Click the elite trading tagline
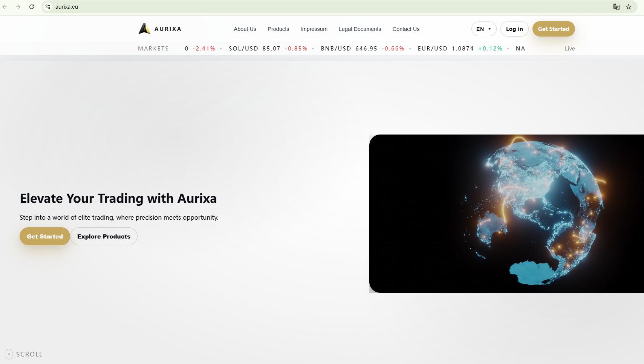The width and height of the screenshot is (644, 364). point(119,217)
